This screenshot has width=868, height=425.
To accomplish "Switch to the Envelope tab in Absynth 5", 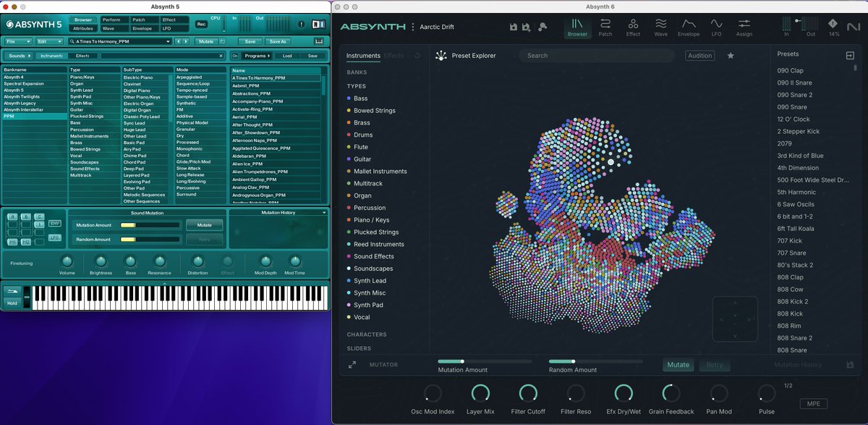I will point(145,29).
